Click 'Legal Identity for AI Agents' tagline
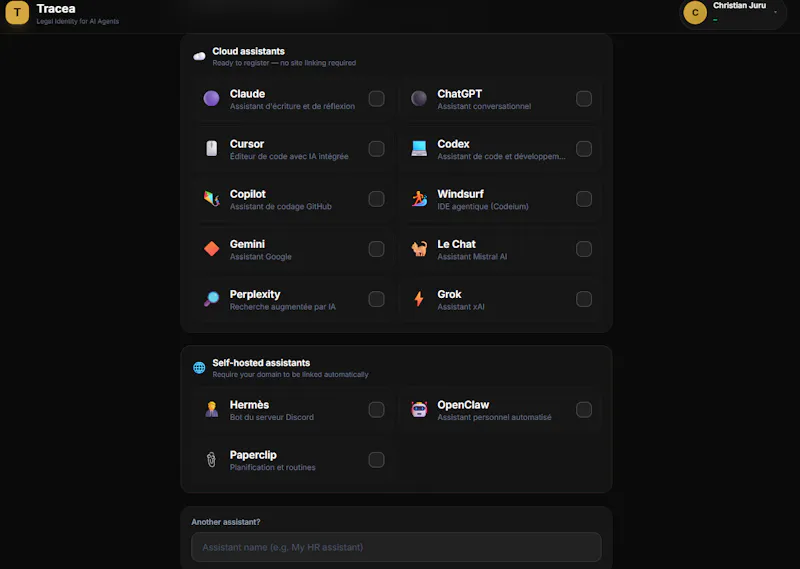 [78, 21]
